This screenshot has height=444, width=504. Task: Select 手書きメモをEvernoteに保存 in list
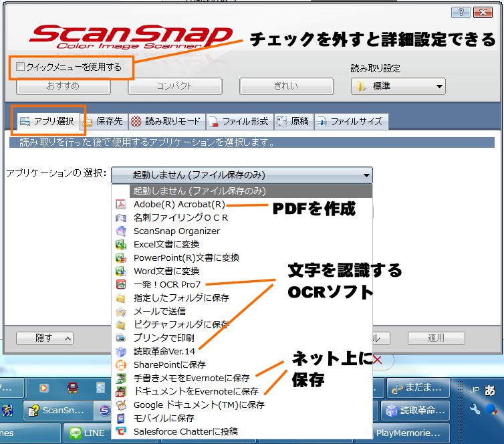point(191,378)
